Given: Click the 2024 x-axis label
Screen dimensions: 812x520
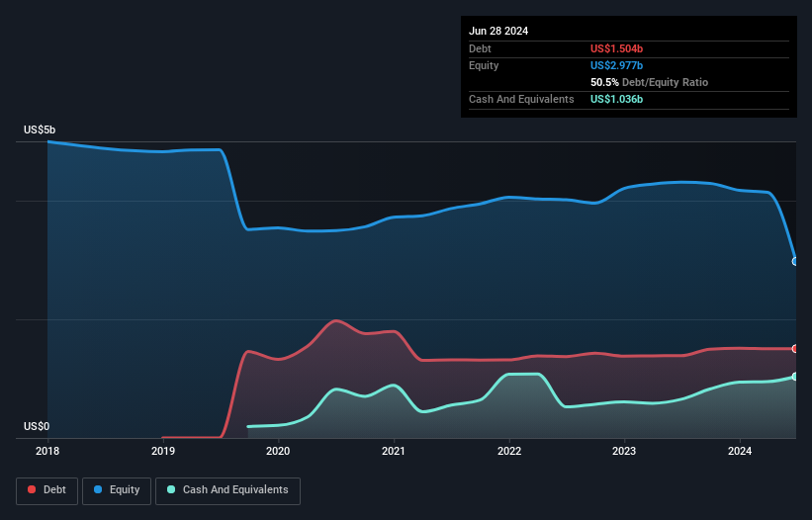Looking at the screenshot, I should coord(740,451).
